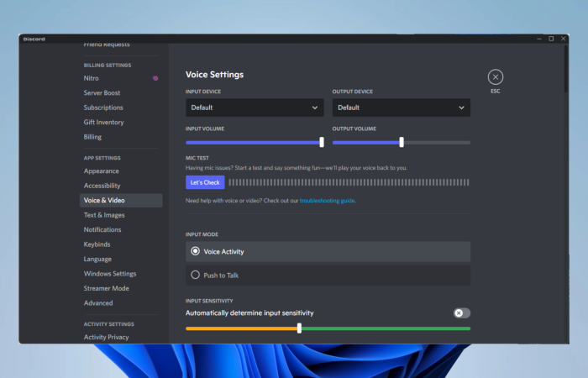The image size is (588, 378).
Task: Click the output volume slider handle
Action: (402, 142)
